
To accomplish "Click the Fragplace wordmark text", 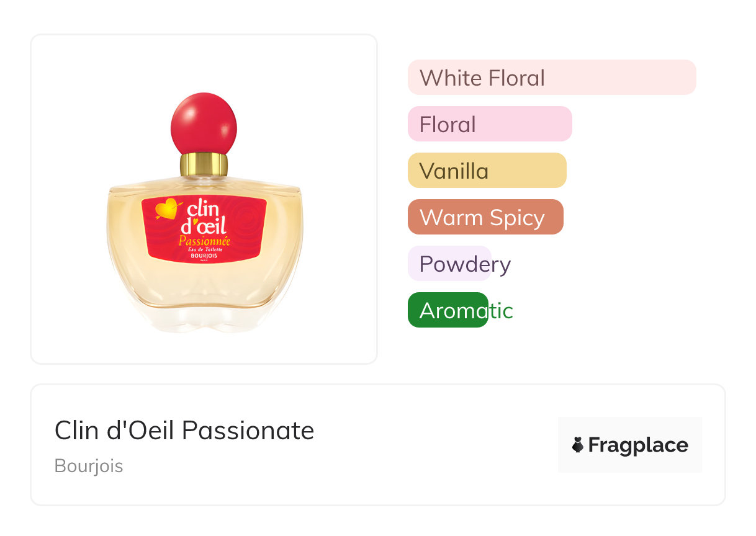I will point(638,445).
